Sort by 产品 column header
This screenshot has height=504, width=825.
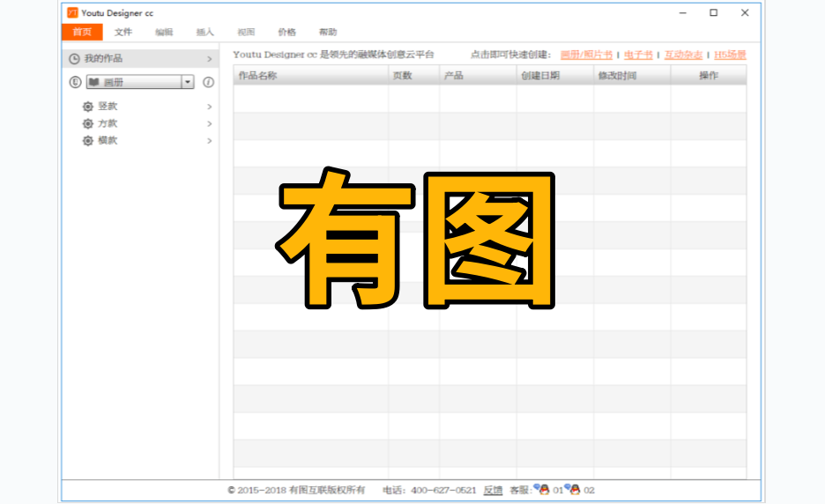(x=478, y=76)
